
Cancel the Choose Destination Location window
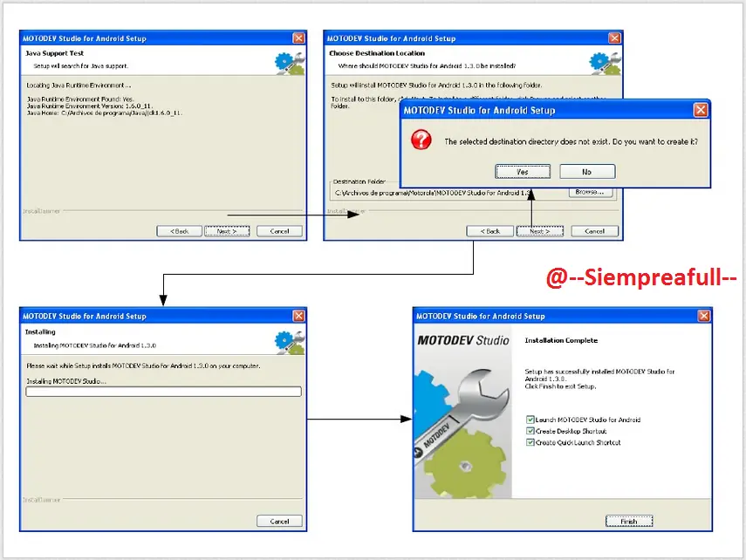click(595, 231)
